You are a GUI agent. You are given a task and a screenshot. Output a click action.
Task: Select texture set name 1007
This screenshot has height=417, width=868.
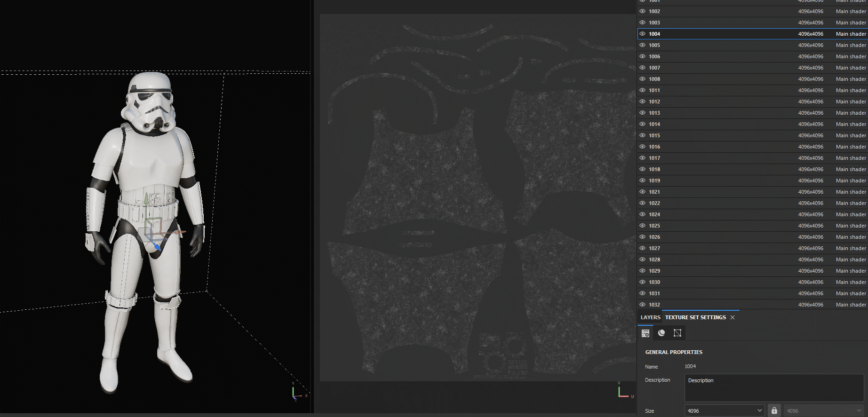pyautogui.click(x=654, y=68)
